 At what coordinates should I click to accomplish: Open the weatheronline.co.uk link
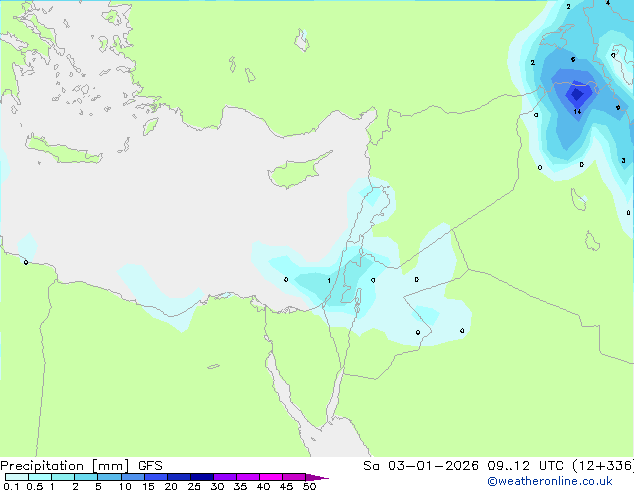tap(550, 481)
